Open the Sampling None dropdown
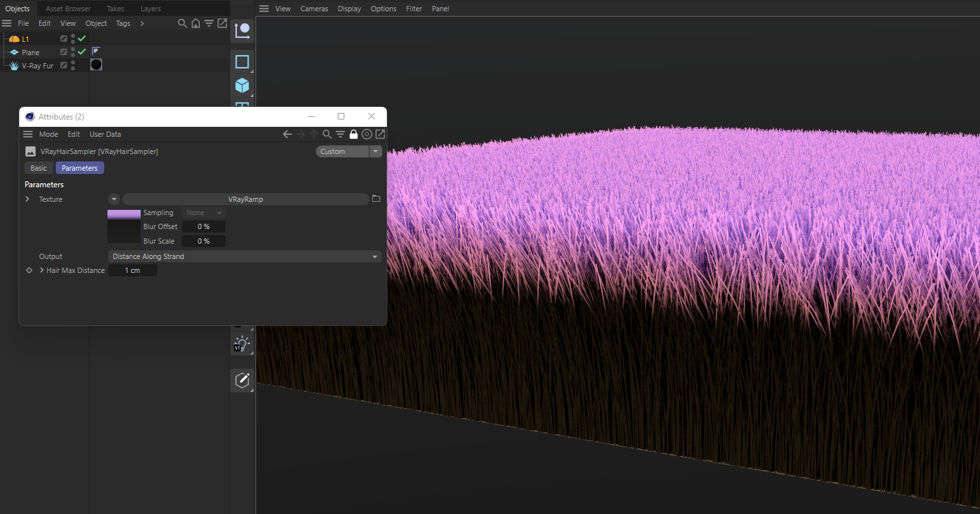Image resolution: width=980 pixels, height=514 pixels. (x=204, y=213)
